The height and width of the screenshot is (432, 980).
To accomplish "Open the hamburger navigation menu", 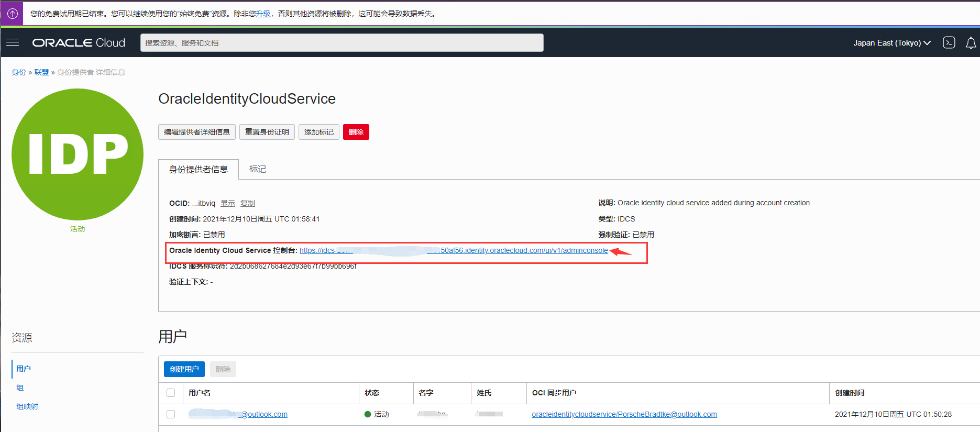I will (x=13, y=42).
